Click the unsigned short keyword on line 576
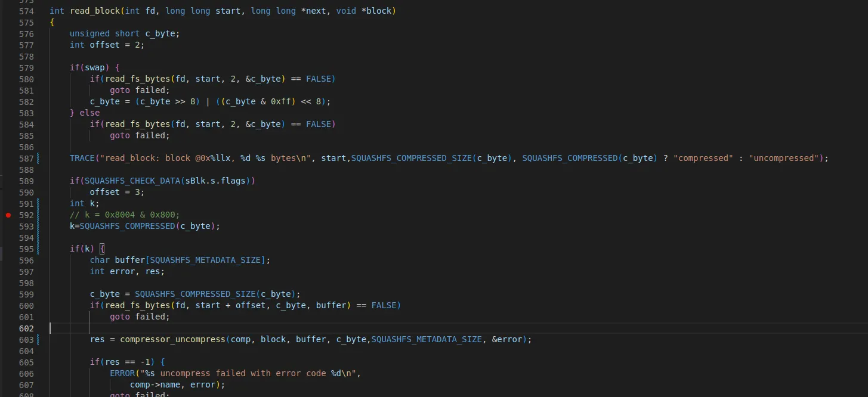This screenshot has width=868, height=397. click(x=105, y=33)
